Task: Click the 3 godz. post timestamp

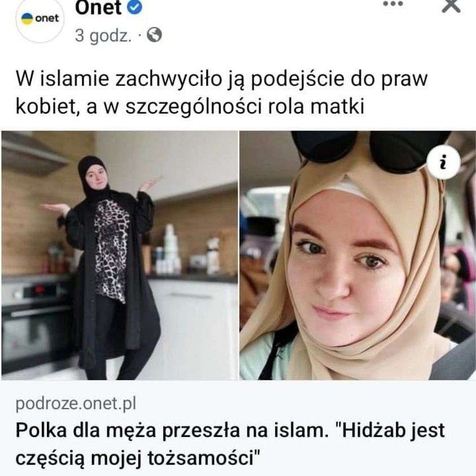Action: pos(103,36)
